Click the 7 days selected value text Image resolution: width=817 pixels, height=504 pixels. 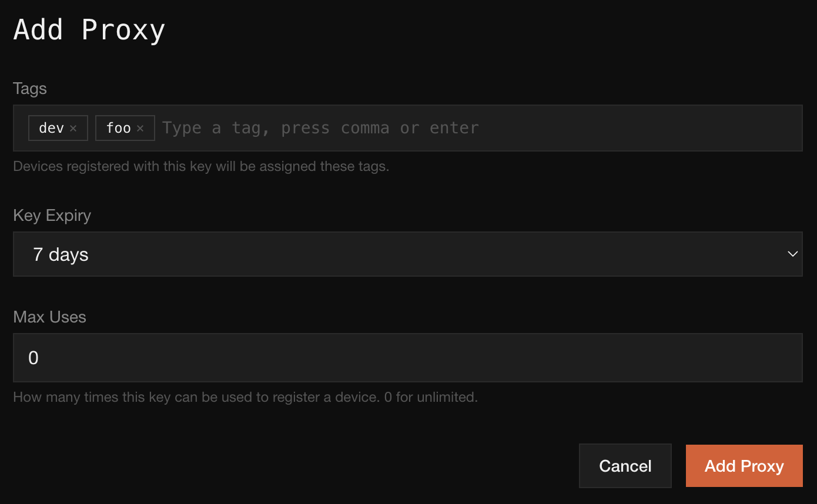click(x=61, y=254)
